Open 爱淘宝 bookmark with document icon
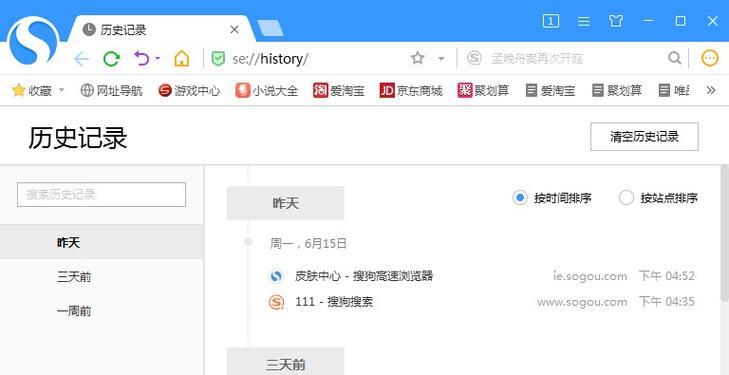729x375 pixels. (x=550, y=91)
